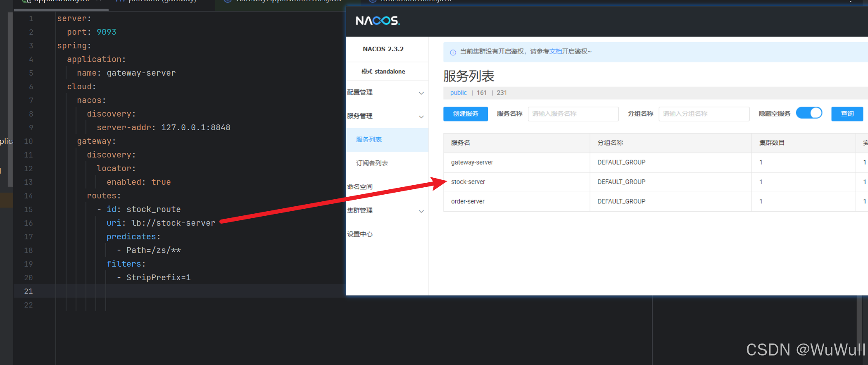Switch to namespace 231

coord(502,93)
